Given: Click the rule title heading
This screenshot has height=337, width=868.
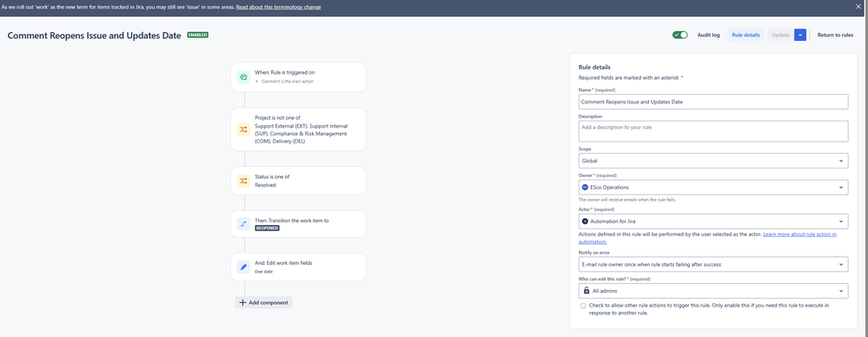Looking at the screenshot, I should tap(94, 35).
